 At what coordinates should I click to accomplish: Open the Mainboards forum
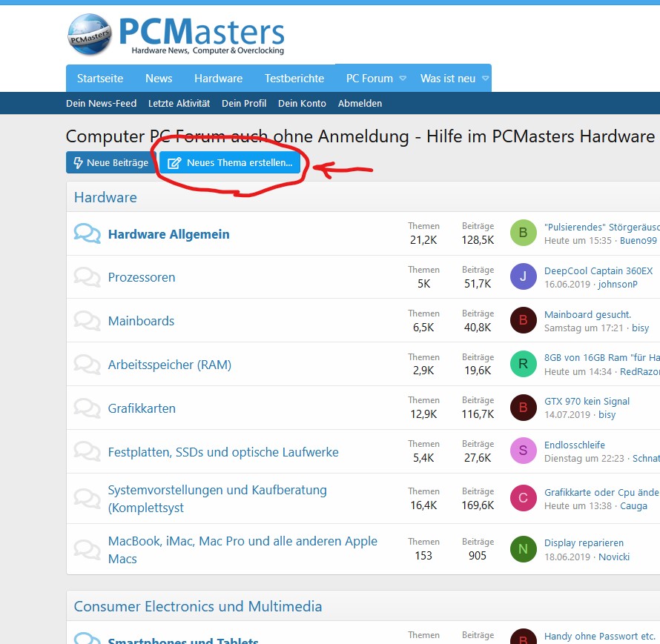click(141, 322)
